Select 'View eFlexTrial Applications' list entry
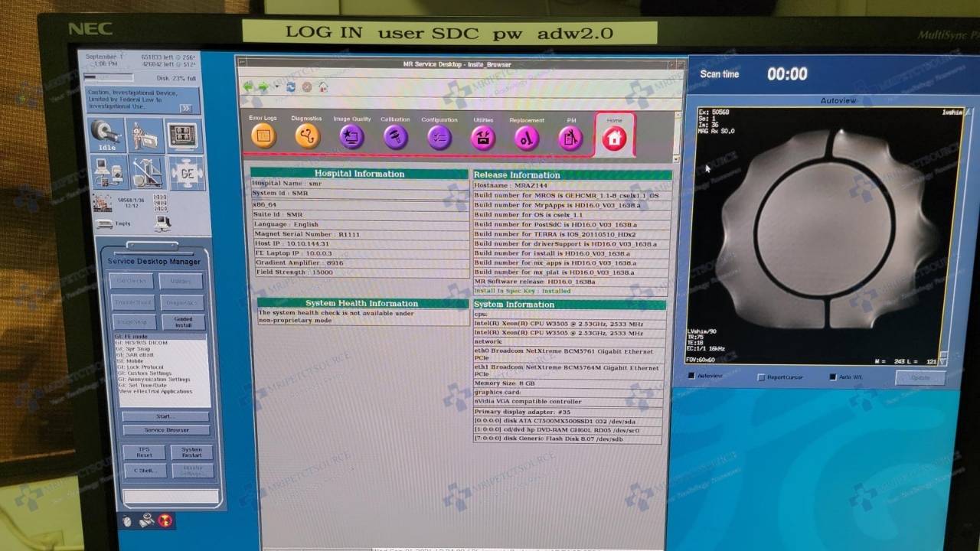The image size is (980, 551). (155, 392)
